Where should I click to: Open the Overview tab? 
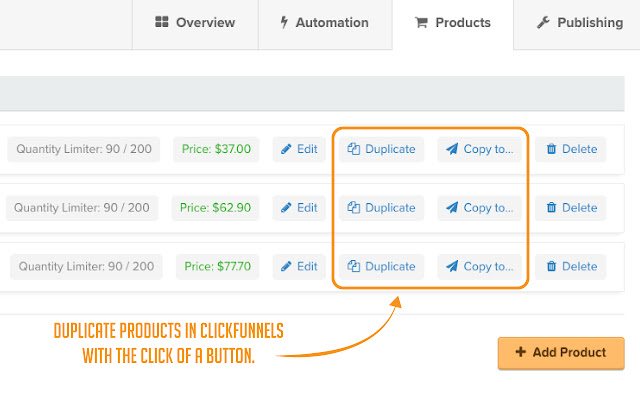click(195, 22)
